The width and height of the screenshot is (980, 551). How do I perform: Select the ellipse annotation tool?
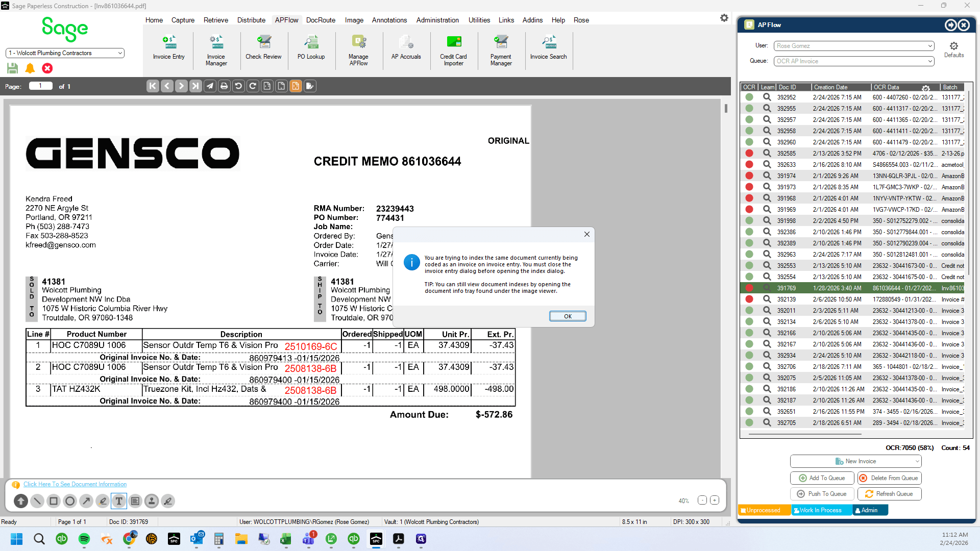pyautogui.click(x=70, y=501)
